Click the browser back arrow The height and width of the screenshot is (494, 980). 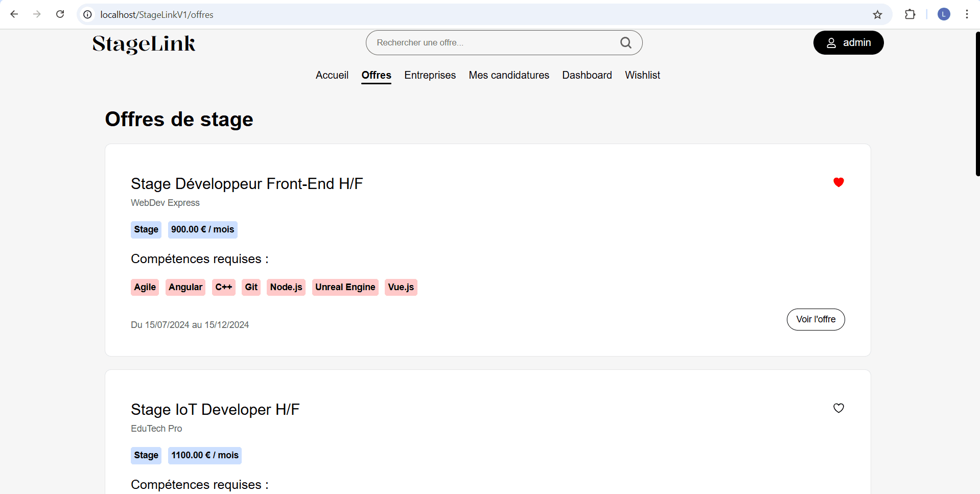pos(14,14)
